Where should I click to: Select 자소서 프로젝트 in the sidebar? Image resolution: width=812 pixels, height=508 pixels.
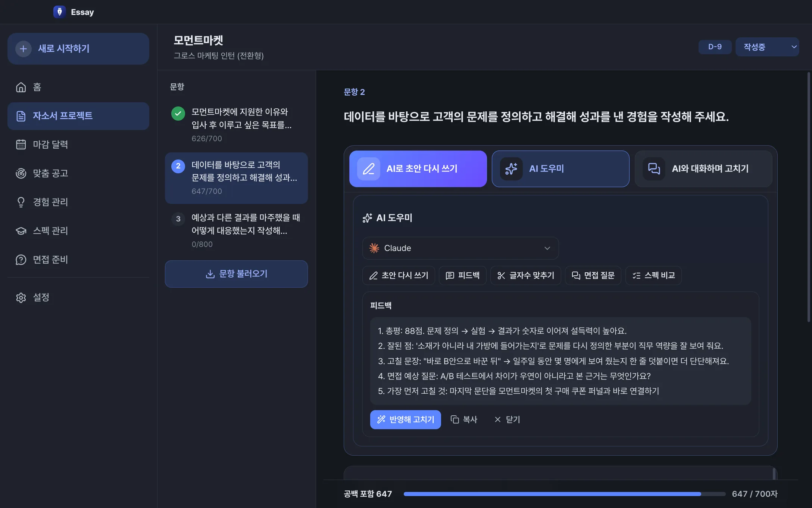coord(78,116)
